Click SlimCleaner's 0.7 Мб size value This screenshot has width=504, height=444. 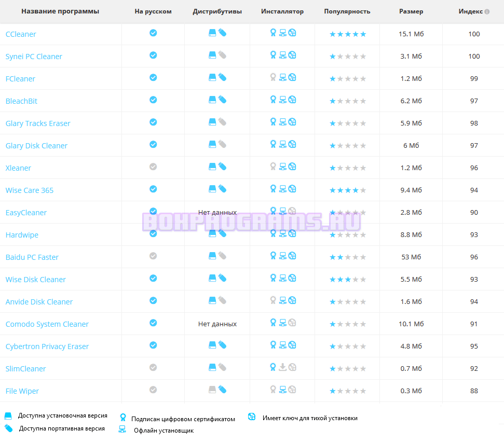411,368
